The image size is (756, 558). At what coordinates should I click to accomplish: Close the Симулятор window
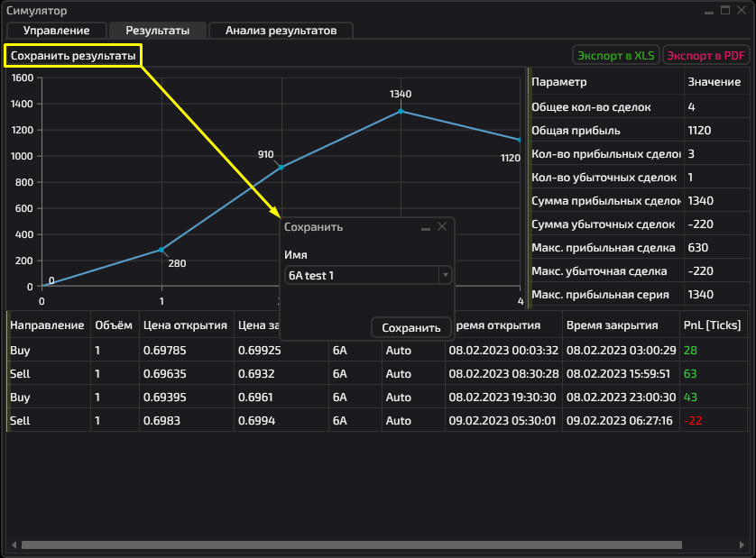(x=742, y=10)
